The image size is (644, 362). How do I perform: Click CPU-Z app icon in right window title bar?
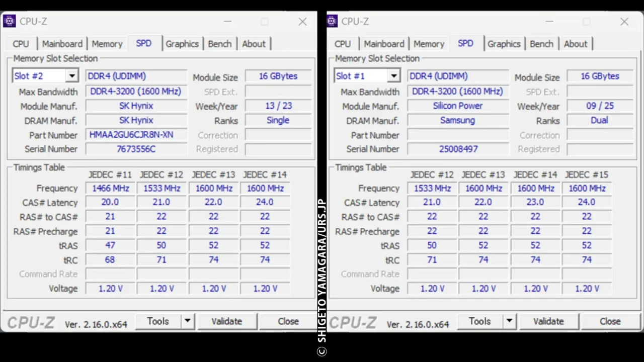click(332, 21)
